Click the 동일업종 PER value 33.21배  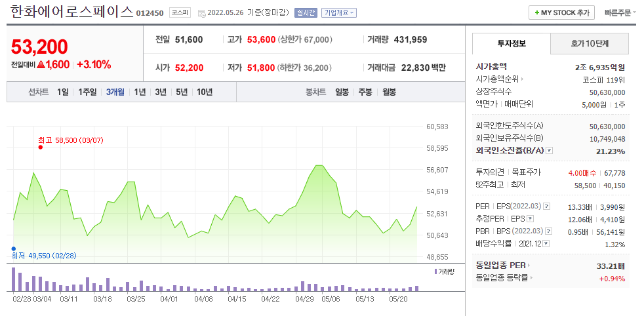(611, 266)
